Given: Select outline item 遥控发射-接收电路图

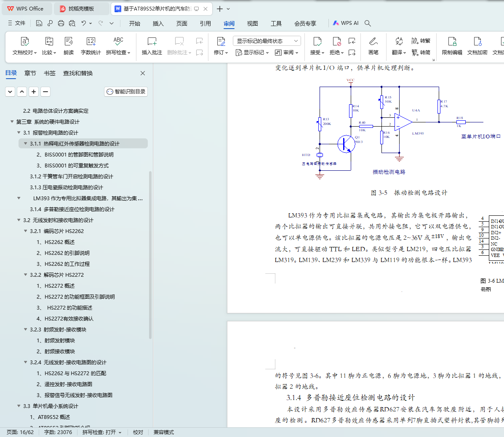Looking at the screenshot, I should pyautogui.click(x=64, y=384).
